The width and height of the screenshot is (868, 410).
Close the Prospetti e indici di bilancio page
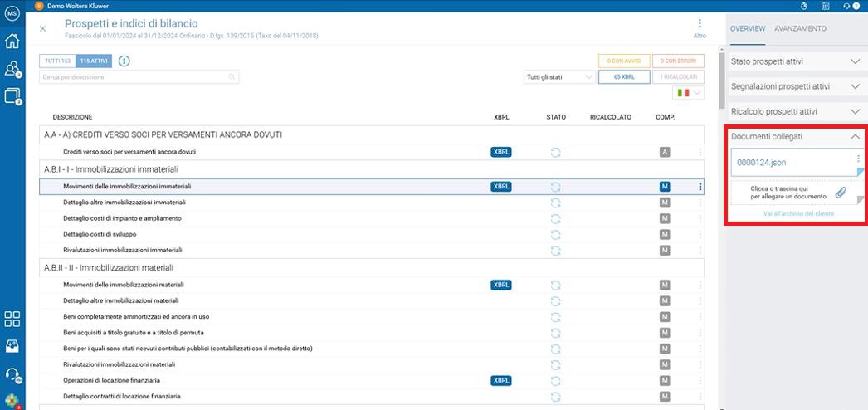(x=42, y=29)
